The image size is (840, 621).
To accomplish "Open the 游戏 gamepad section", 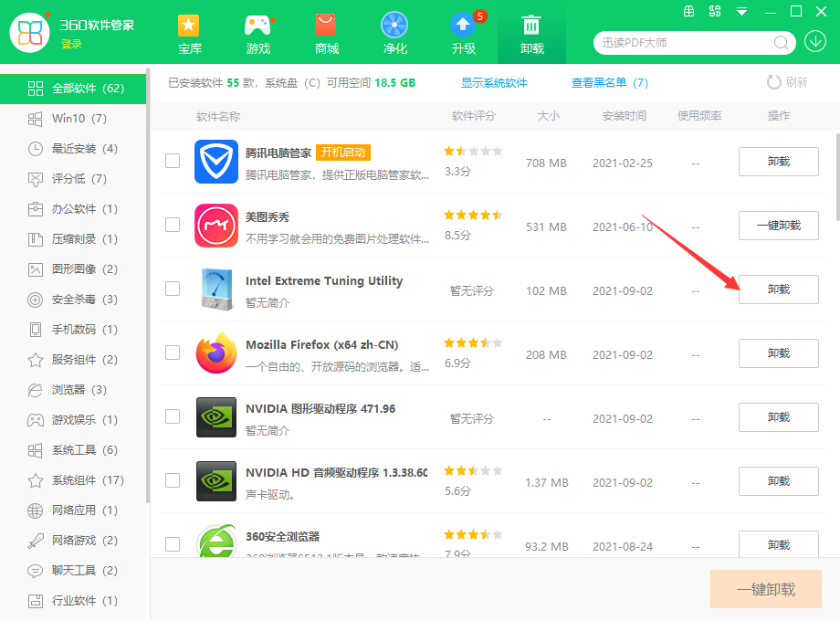I will pyautogui.click(x=258, y=34).
